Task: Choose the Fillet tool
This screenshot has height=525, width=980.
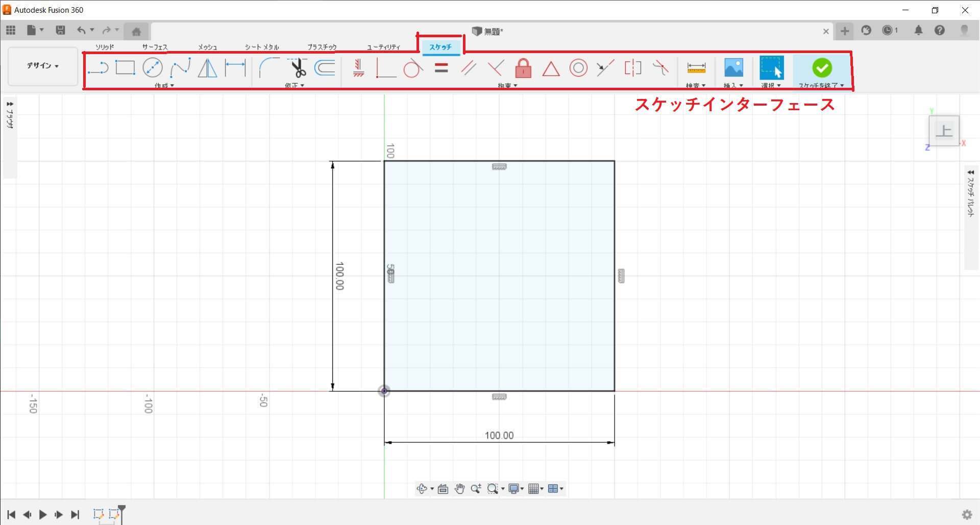Action: click(x=269, y=68)
